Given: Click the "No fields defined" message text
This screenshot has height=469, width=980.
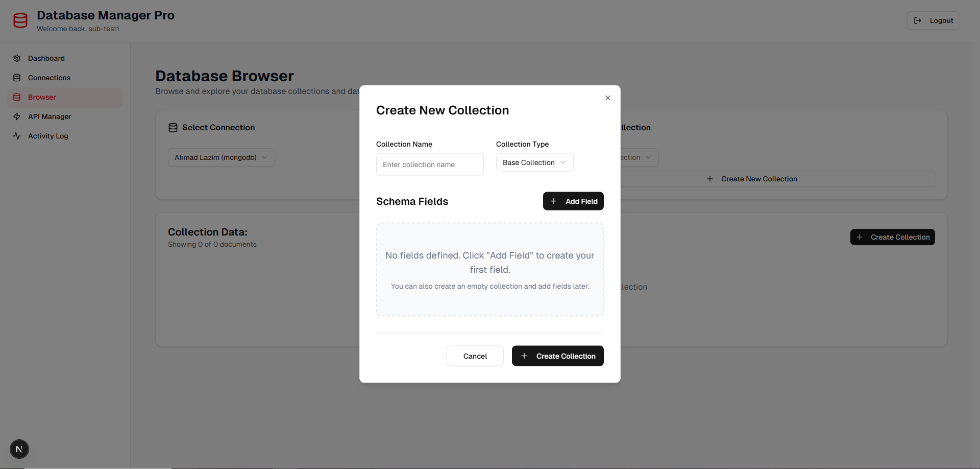Looking at the screenshot, I should point(490,263).
